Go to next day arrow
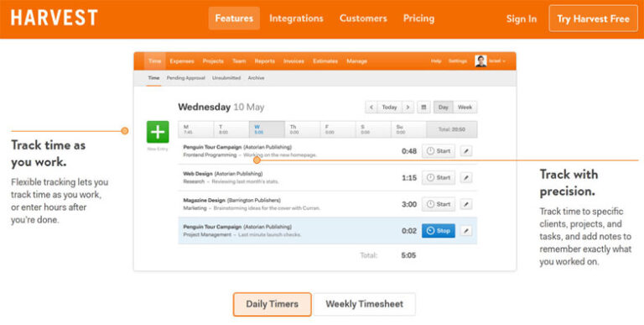Screen dimensions: 644x325 [408, 107]
